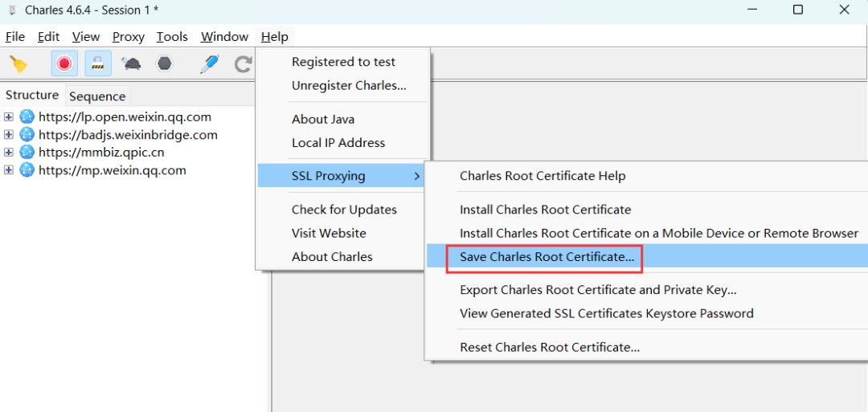Toggle throttling turtle icon

pyautogui.click(x=131, y=63)
